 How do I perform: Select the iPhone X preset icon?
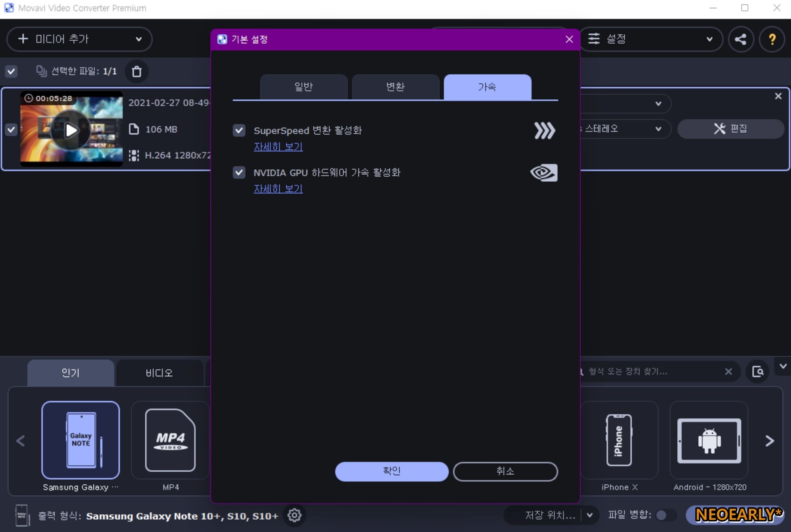tap(618, 440)
